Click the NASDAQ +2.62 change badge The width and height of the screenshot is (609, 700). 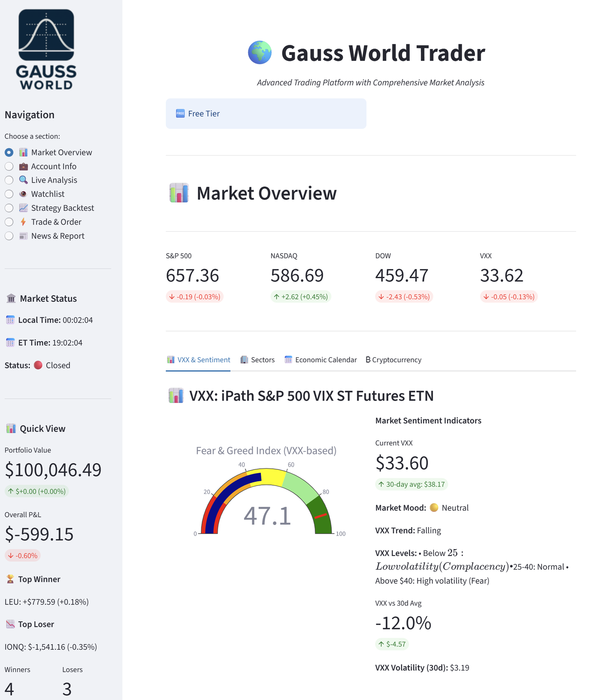pos(301,297)
